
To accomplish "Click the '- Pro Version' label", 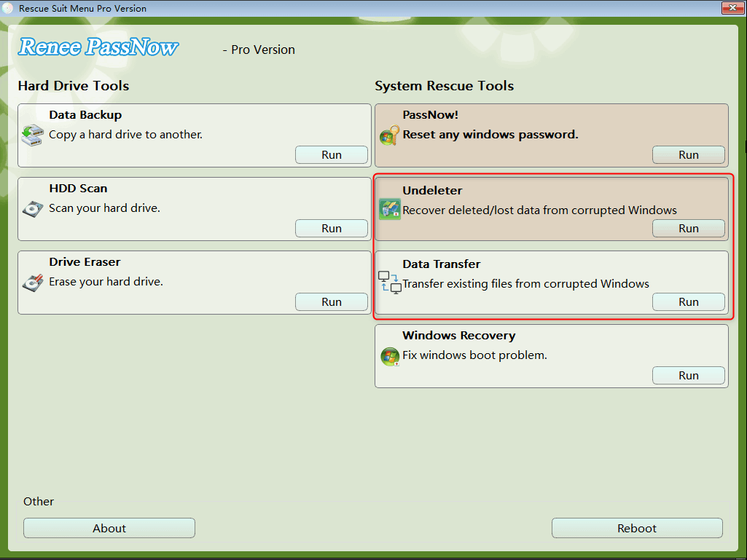I will [x=259, y=50].
